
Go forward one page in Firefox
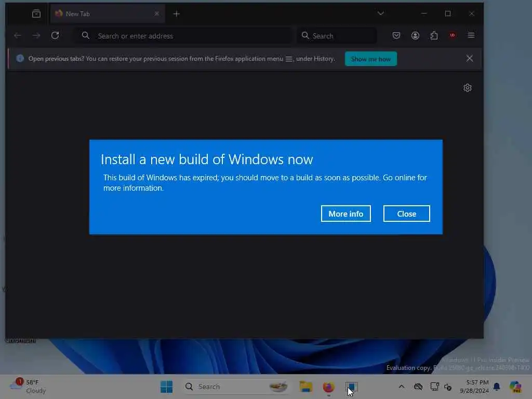[36, 35]
